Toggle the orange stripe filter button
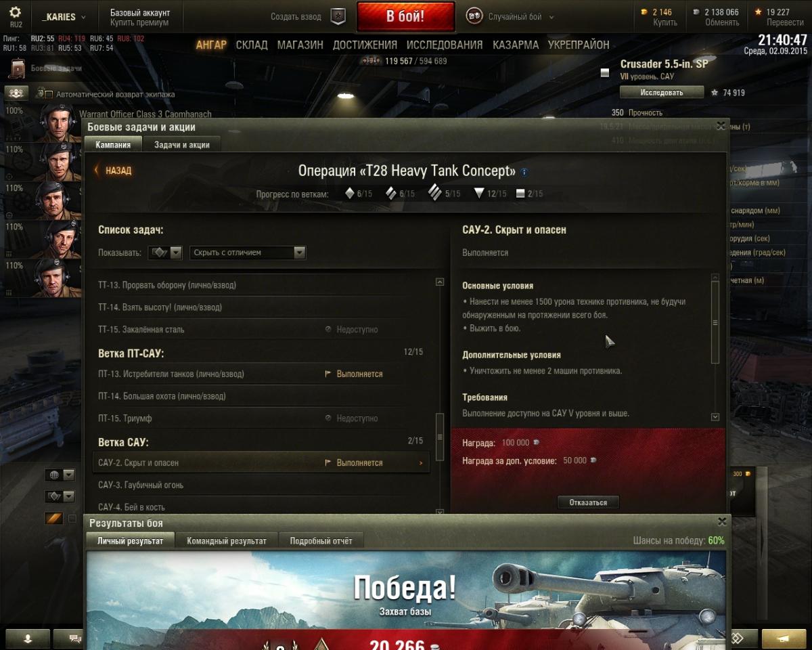This screenshot has height=650, width=812. coord(54,519)
